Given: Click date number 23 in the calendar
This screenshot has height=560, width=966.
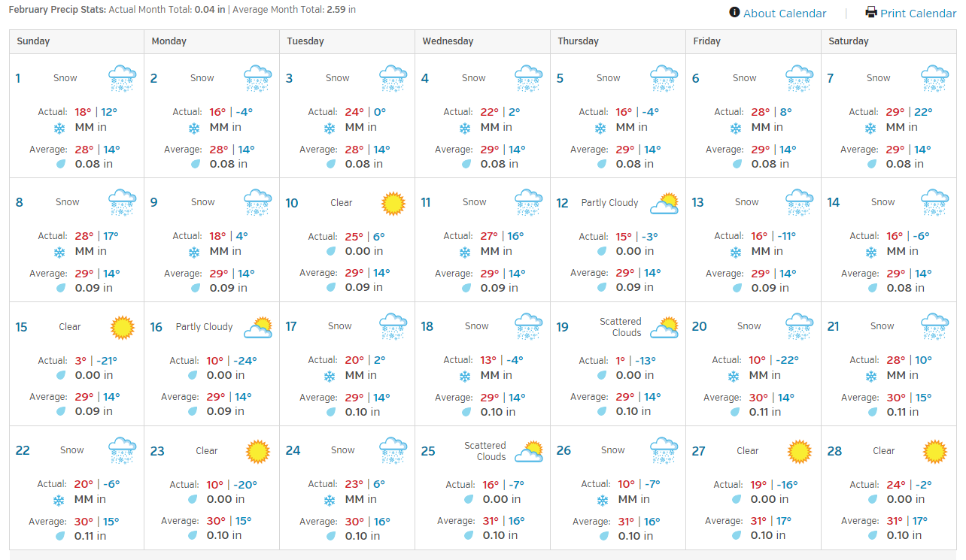Looking at the screenshot, I should click(157, 451).
